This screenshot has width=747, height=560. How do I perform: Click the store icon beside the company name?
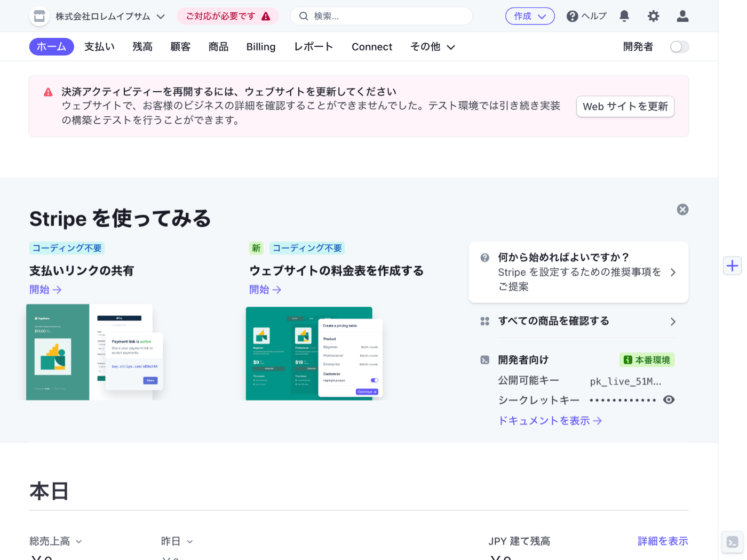pyautogui.click(x=39, y=17)
